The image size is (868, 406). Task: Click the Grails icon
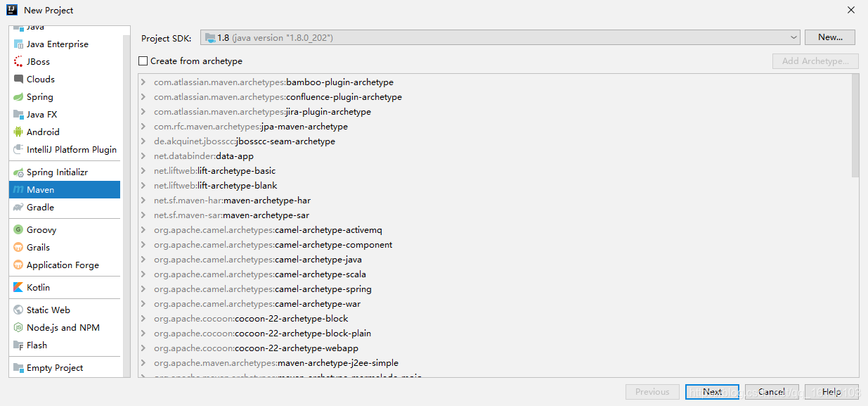click(x=18, y=248)
